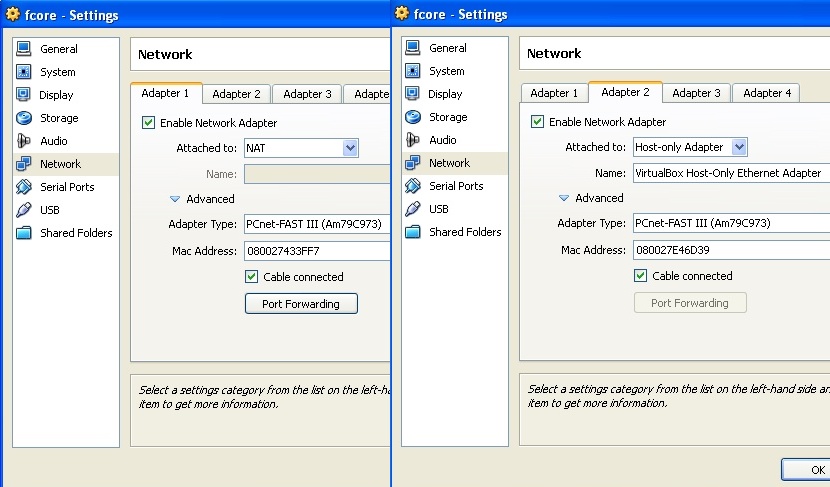830x487 pixels.
Task: Switch to Adapter 2 tab in left window
Action: click(237, 94)
